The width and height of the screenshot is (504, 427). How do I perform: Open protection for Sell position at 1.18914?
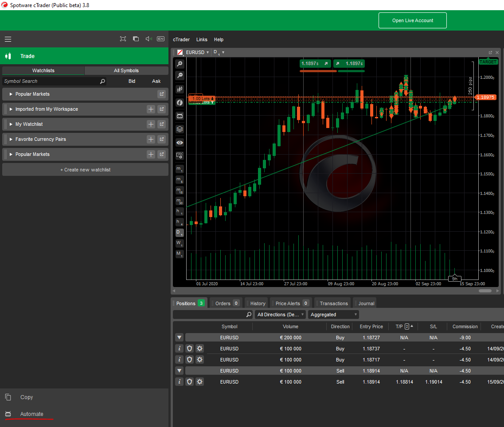click(x=190, y=382)
